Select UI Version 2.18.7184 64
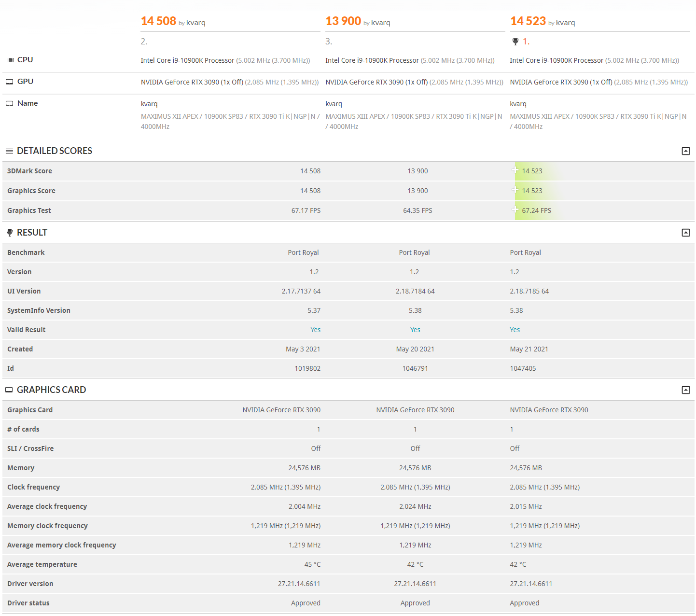Viewport: 696px width, 616px height. click(415, 291)
